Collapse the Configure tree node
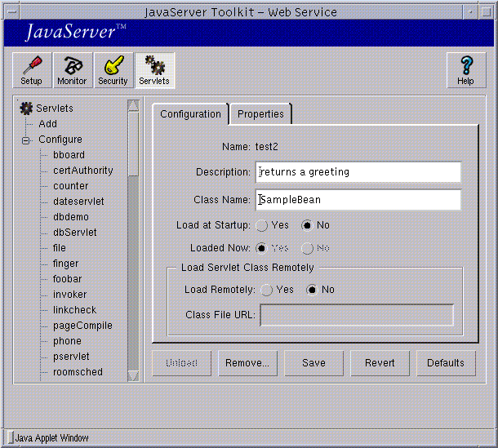Image resolution: width=498 pixels, height=448 pixels. coord(26,140)
